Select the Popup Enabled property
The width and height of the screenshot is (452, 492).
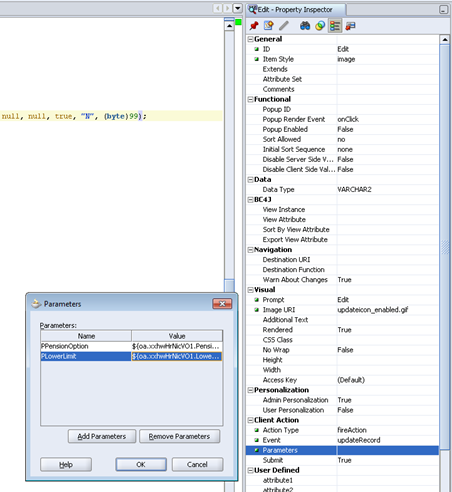coord(285,129)
